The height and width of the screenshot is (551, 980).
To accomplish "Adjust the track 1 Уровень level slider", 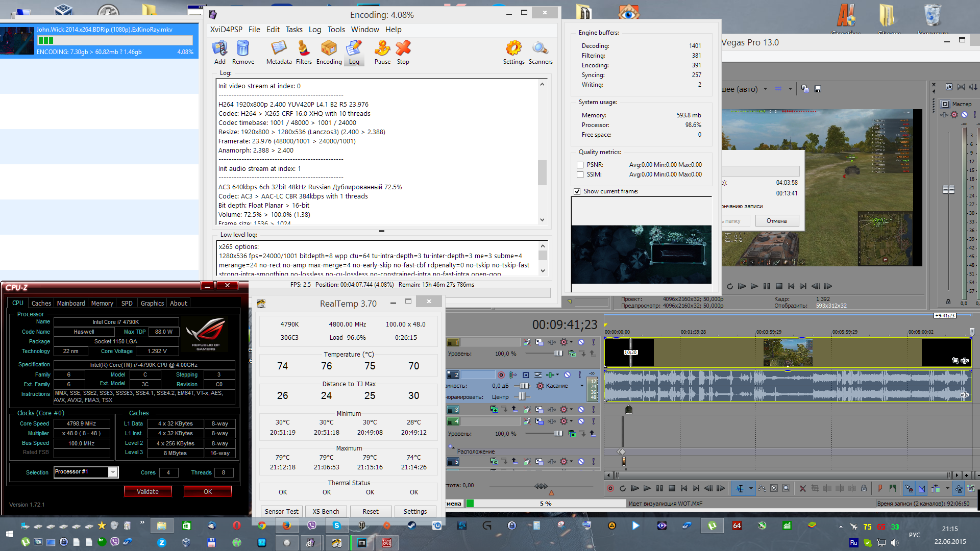I will (558, 354).
